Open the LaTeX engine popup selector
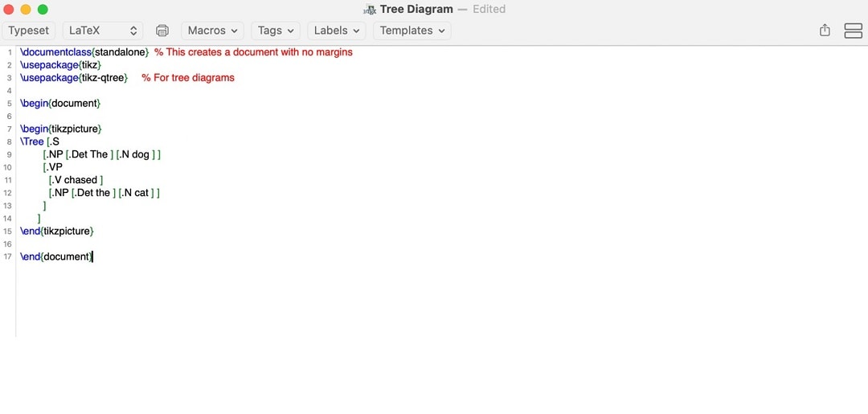 103,31
